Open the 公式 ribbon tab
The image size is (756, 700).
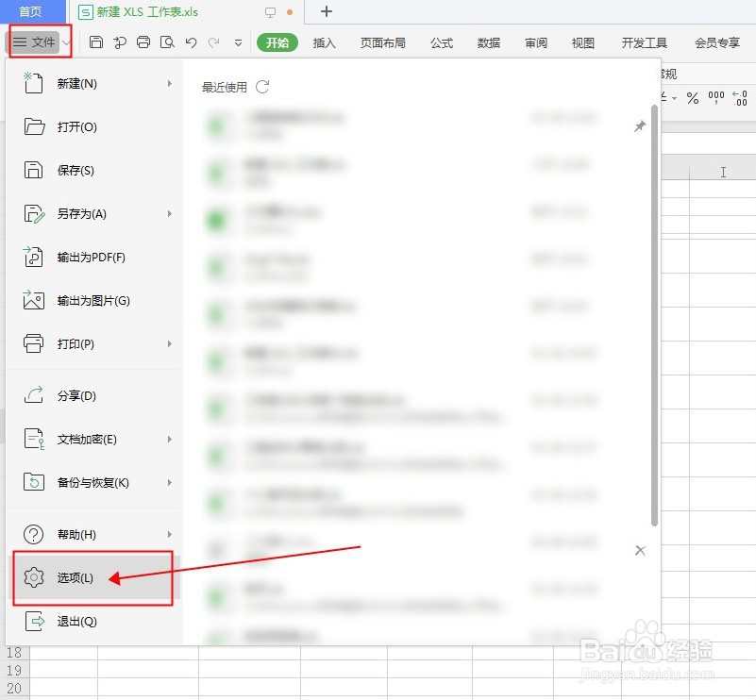tap(442, 42)
